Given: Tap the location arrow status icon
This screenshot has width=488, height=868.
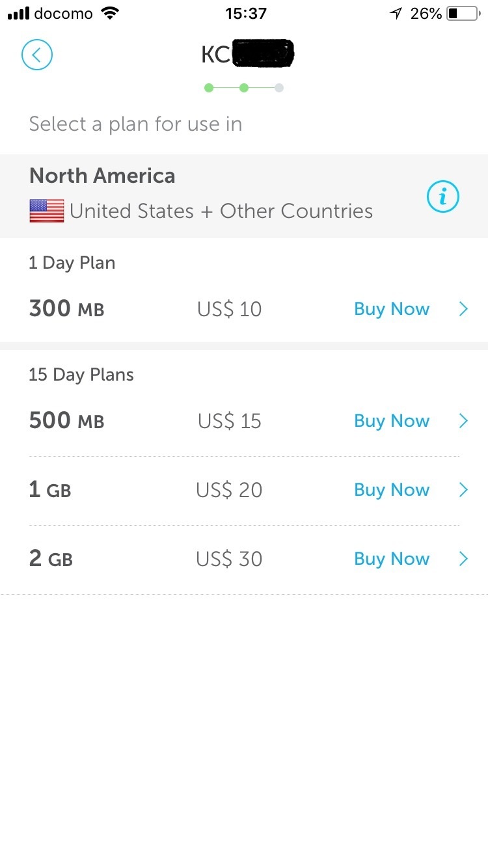Looking at the screenshot, I should 396,14.
